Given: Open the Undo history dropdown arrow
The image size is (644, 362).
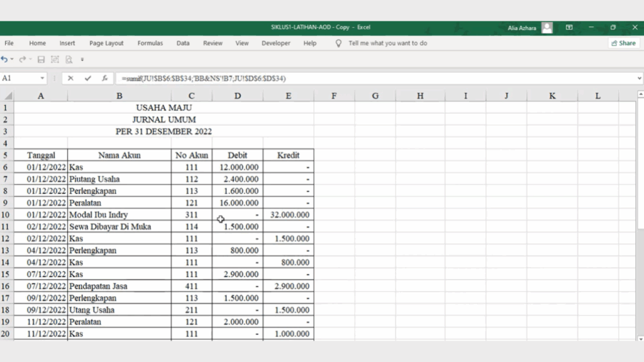Looking at the screenshot, I should point(12,60).
